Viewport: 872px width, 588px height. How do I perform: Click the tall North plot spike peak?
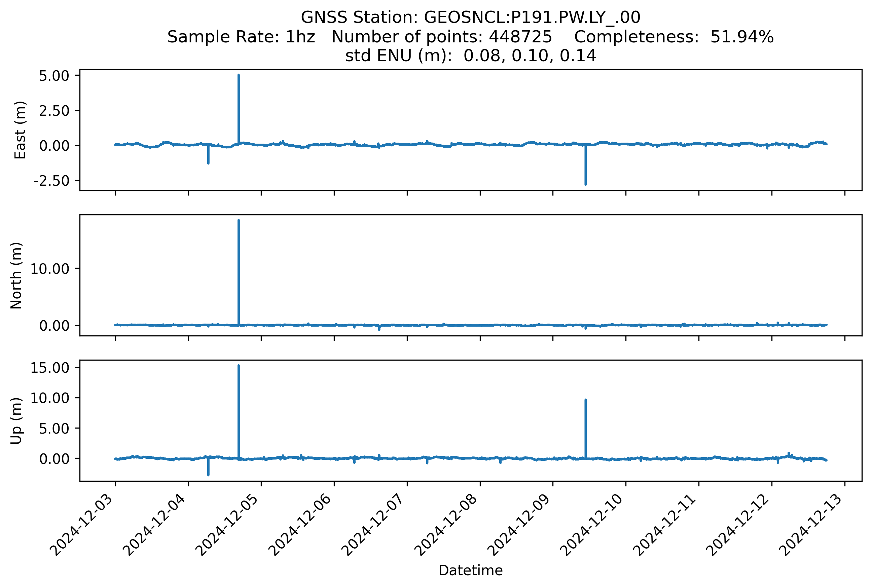click(239, 222)
